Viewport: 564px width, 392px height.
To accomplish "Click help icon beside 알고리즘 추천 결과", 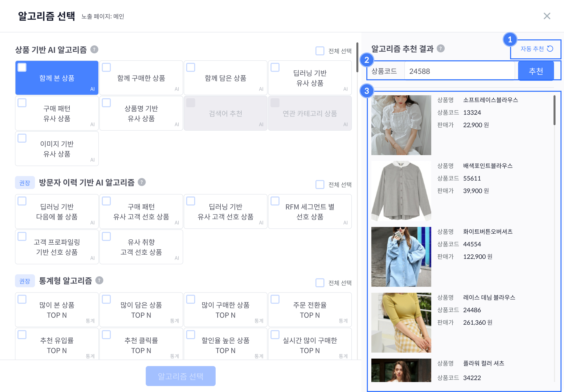I will (441, 48).
